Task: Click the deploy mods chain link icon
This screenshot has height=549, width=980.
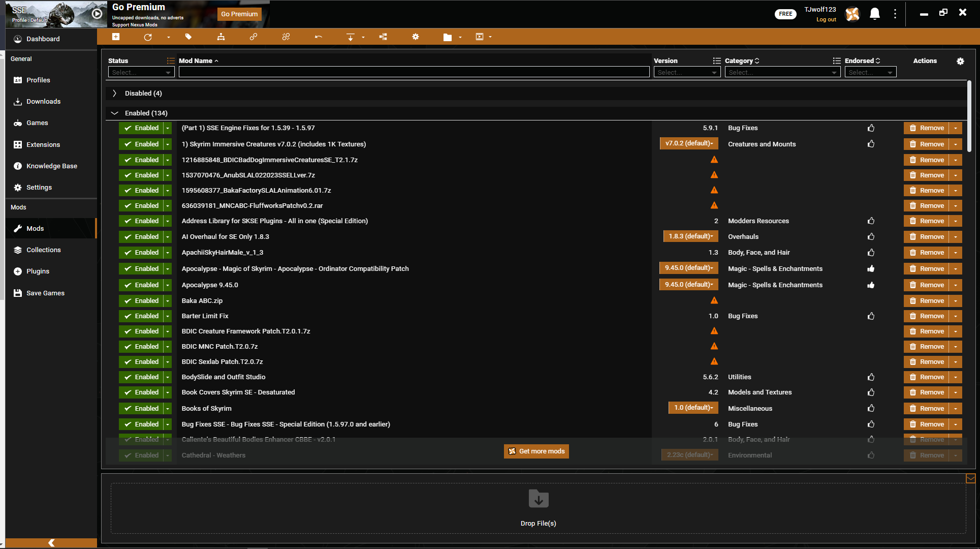Action: coord(254,37)
